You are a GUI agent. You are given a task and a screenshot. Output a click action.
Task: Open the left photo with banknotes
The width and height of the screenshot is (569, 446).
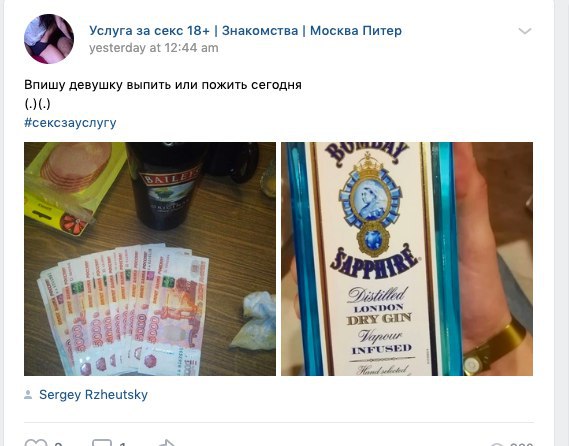coord(150,259)
